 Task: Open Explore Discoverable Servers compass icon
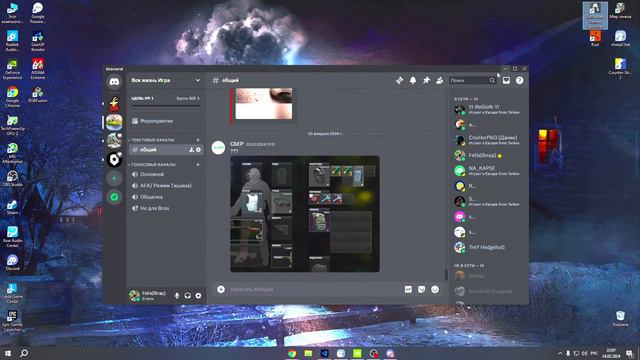click(x=114, y=197)
